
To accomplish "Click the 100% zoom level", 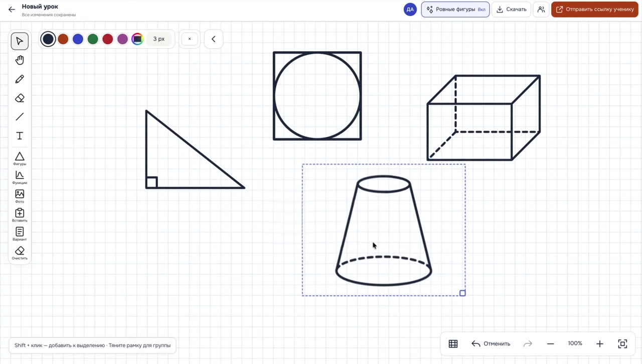I will [575, 343].
